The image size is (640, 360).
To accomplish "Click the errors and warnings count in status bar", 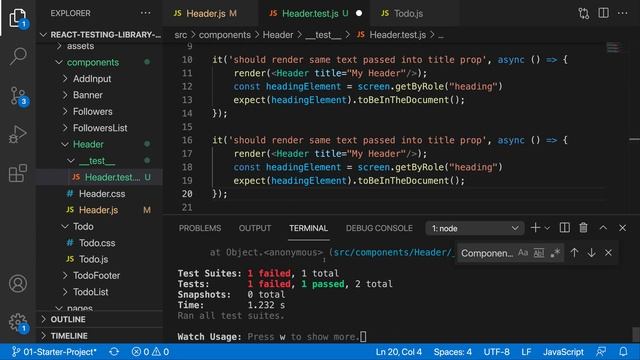I will 150,351.
